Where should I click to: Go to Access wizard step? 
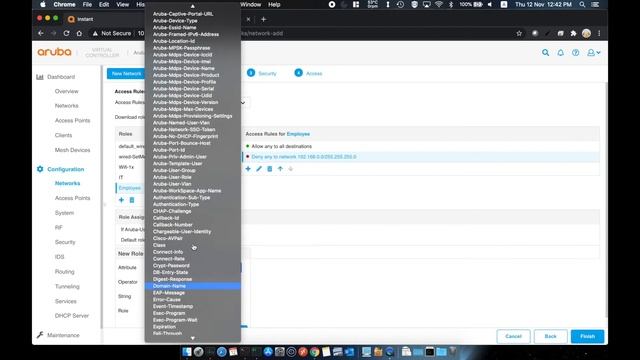[x=309, y=73]
